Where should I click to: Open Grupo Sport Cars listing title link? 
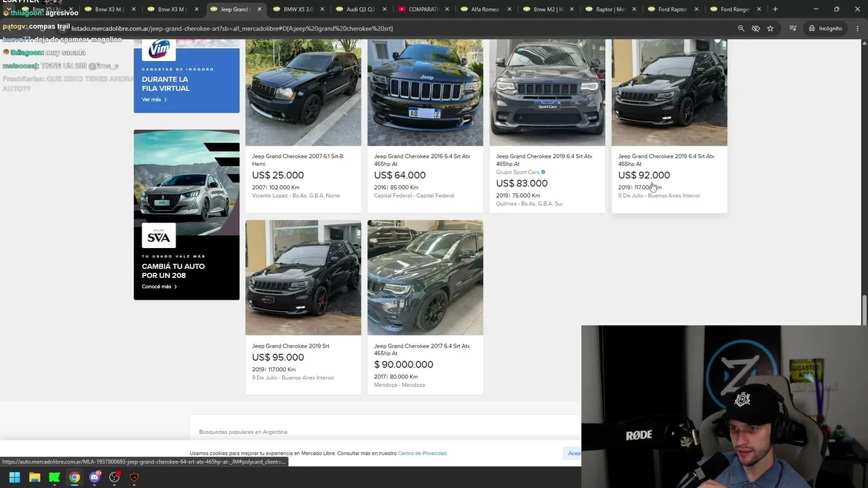pos(544,160)
